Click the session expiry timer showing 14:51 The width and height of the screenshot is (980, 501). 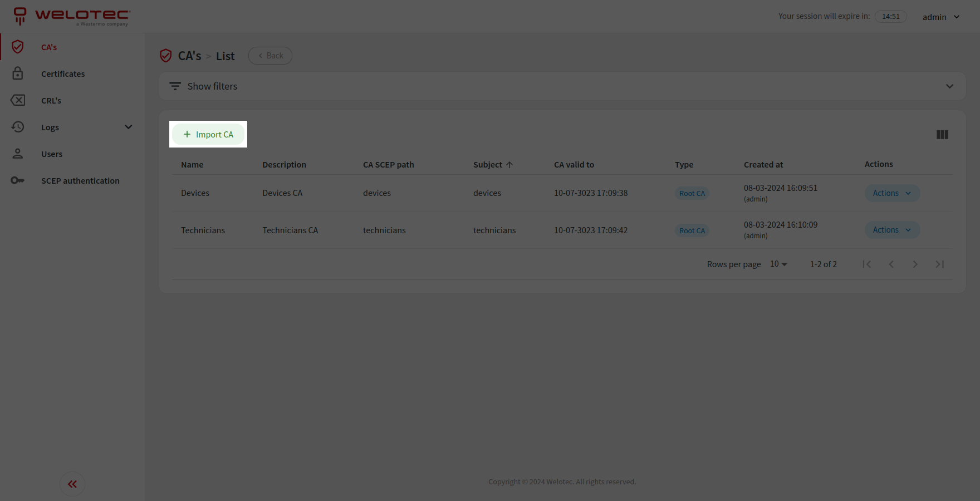(891, 16)
